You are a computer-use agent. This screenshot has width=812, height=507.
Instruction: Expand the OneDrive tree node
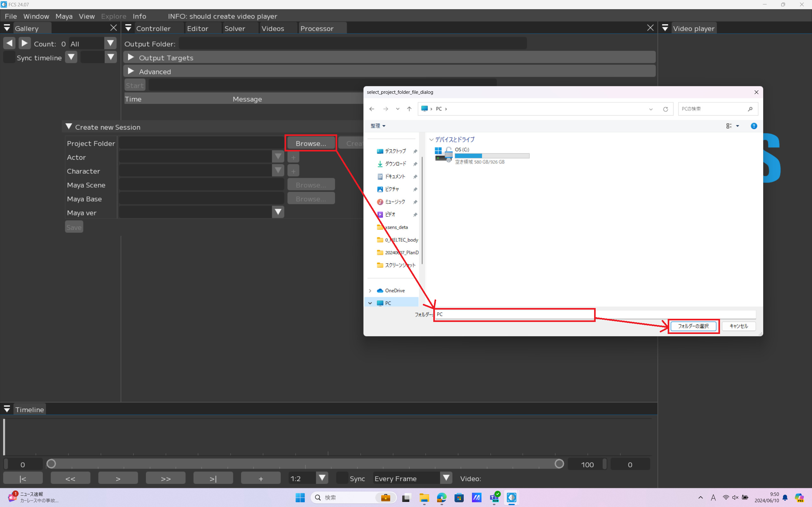tap(370, 291)
